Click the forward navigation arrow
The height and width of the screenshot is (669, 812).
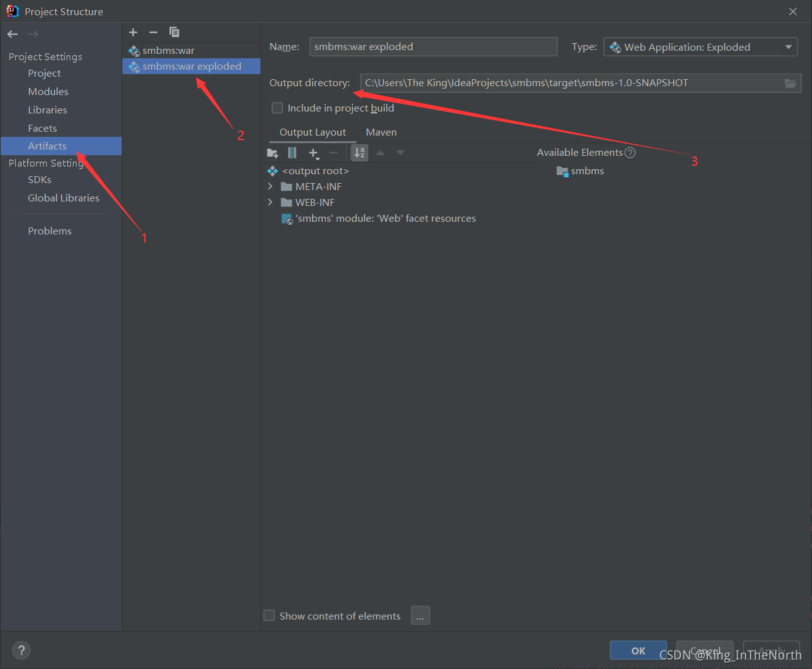(33, 34)
